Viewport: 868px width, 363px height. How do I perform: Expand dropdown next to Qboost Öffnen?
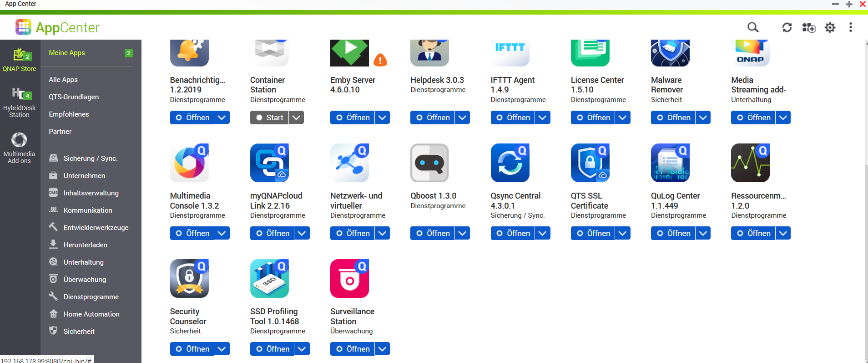(462, 233)
